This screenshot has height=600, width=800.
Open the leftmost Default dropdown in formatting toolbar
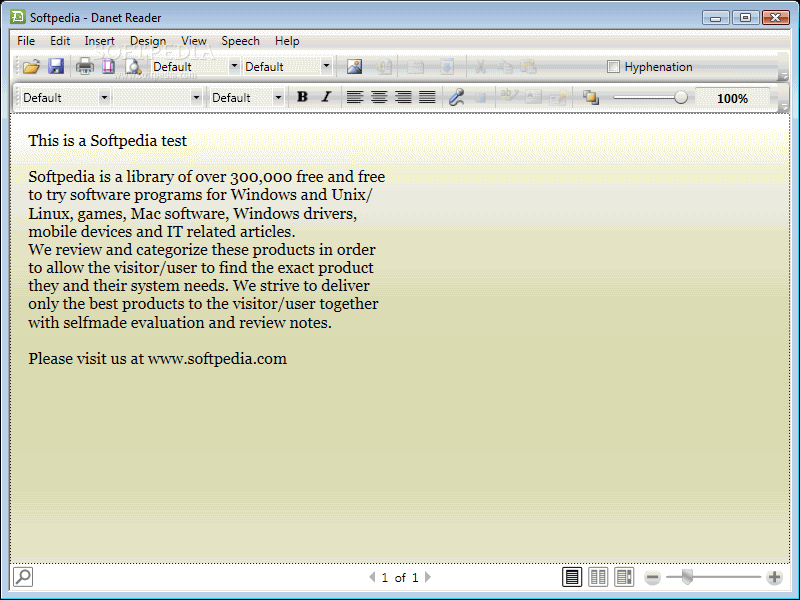click(x=104, y=97)
